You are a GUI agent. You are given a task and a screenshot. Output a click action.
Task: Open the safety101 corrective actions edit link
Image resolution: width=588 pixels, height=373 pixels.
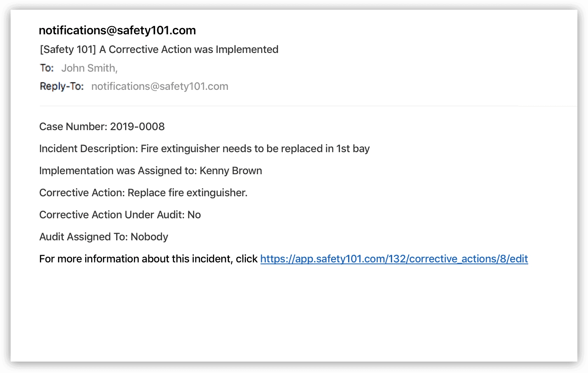[x=394, y=259]
